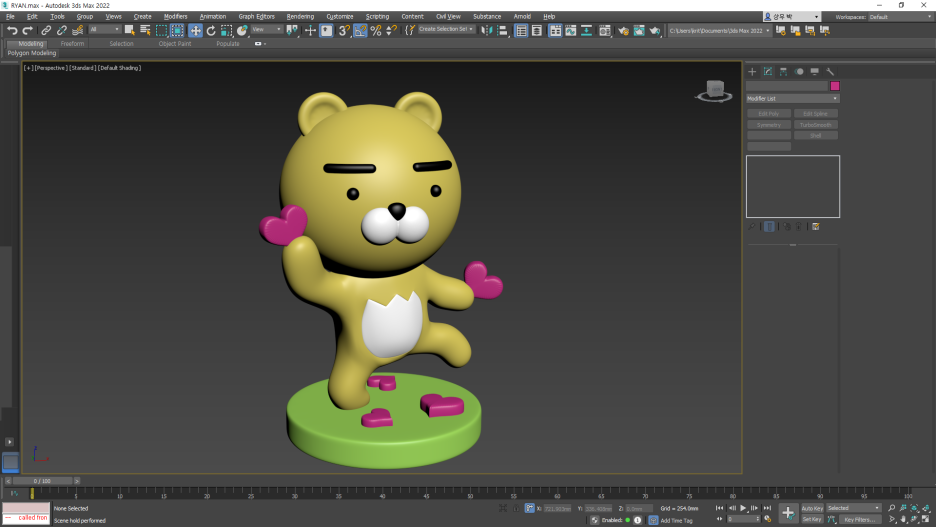Open the key mode Selected dropdown
Viewport: 936px width, 527px height.
pyautogui.click(x=853, y=508)
